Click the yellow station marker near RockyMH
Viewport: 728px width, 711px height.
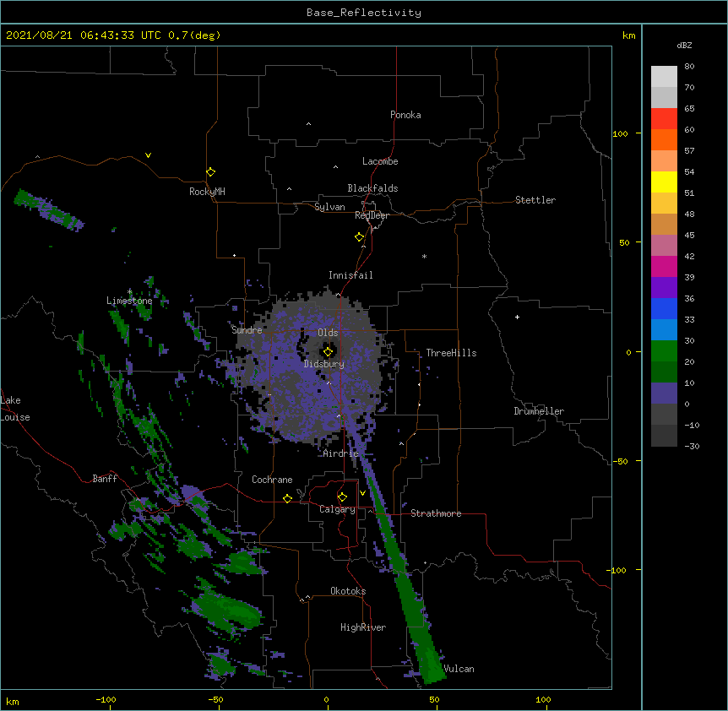click(x=210, y=172)
